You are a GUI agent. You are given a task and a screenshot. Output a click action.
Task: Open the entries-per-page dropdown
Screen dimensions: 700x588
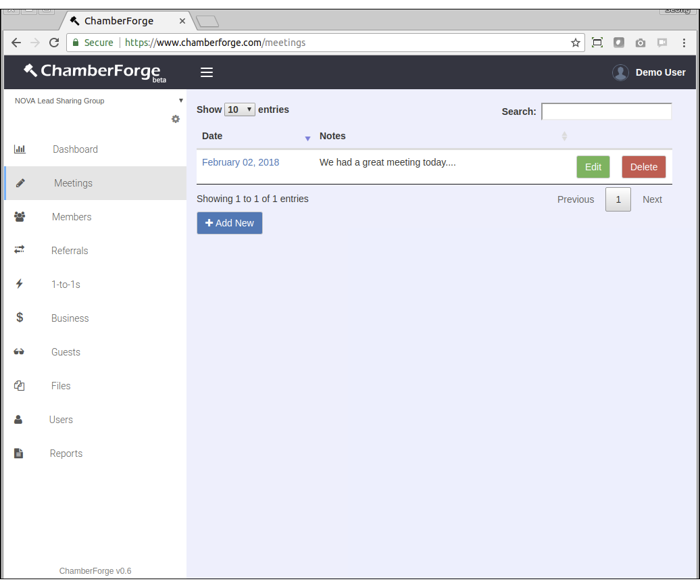point(240,109)
